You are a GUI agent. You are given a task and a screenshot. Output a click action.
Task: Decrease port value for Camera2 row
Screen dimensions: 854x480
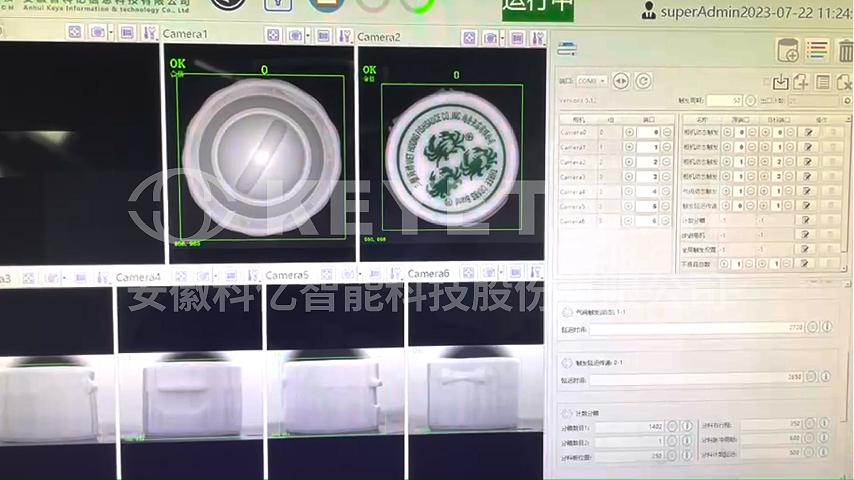coord(667,162)
